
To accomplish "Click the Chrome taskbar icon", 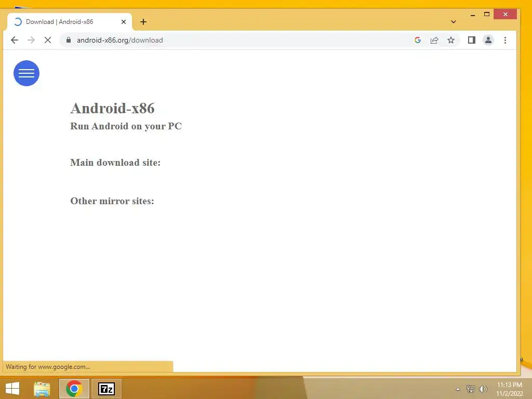I will pyautogui.click(x=74, y=389).
